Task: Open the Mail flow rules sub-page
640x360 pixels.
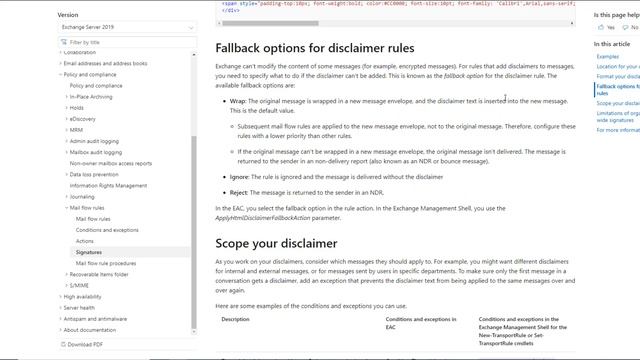Action: 93,219
